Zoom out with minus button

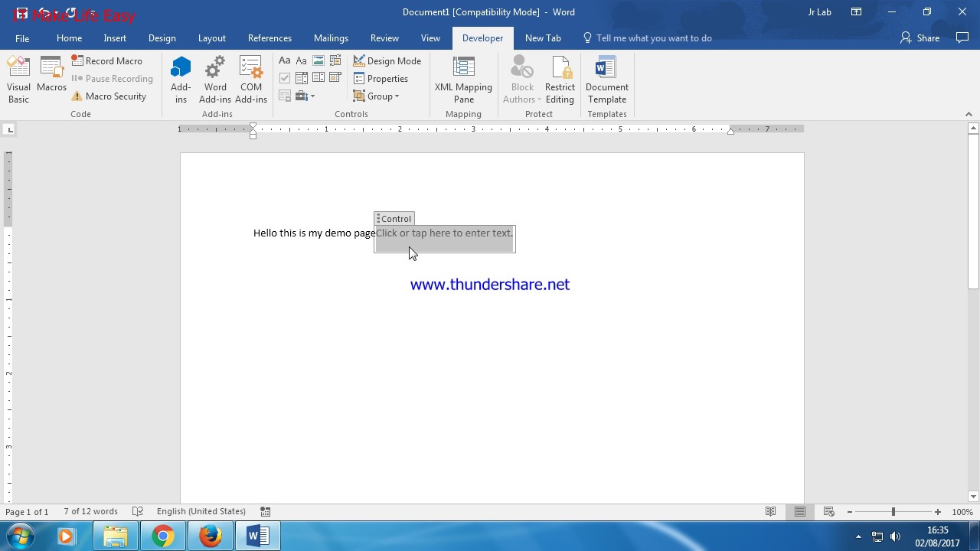point(850,511)
